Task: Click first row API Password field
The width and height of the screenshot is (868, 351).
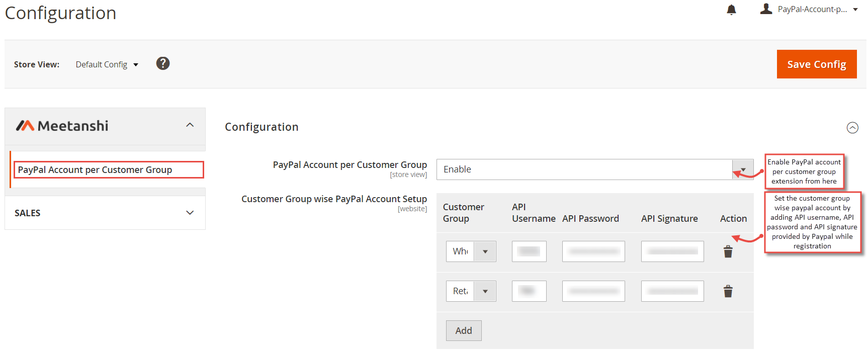Action: [x=593, y=251]
